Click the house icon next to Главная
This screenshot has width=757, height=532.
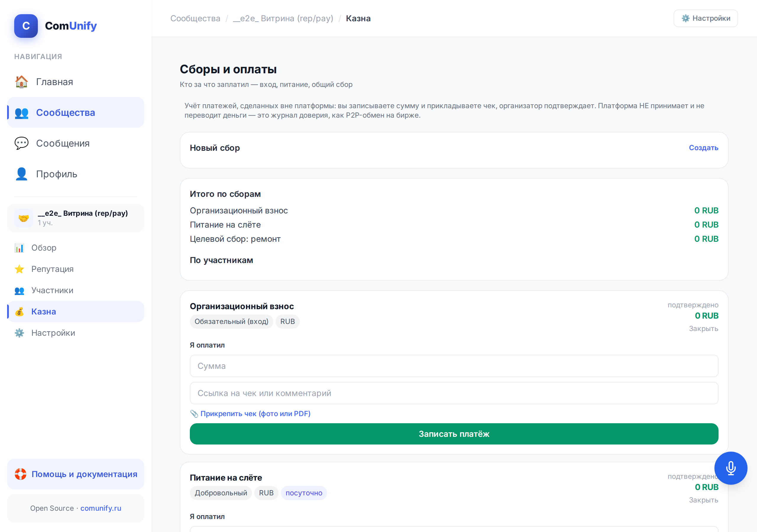21,82
